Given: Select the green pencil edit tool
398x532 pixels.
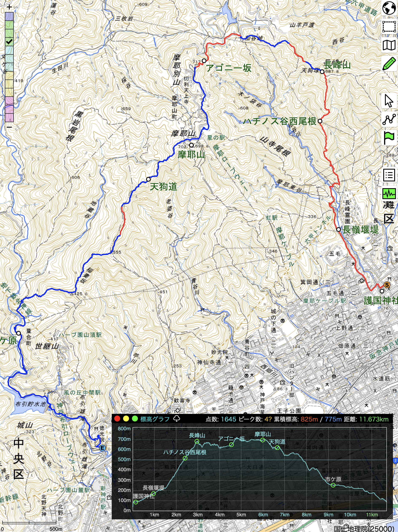Looking at the screenshot, I should point(389,64).
